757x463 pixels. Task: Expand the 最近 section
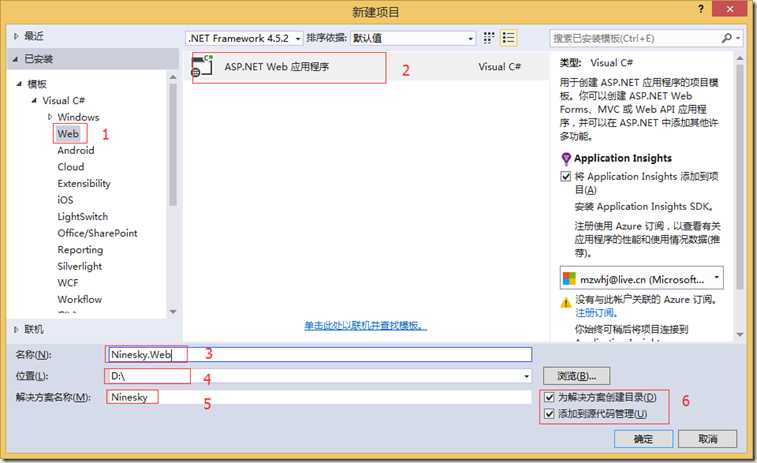pyautogui.click(x=16, y=36)
